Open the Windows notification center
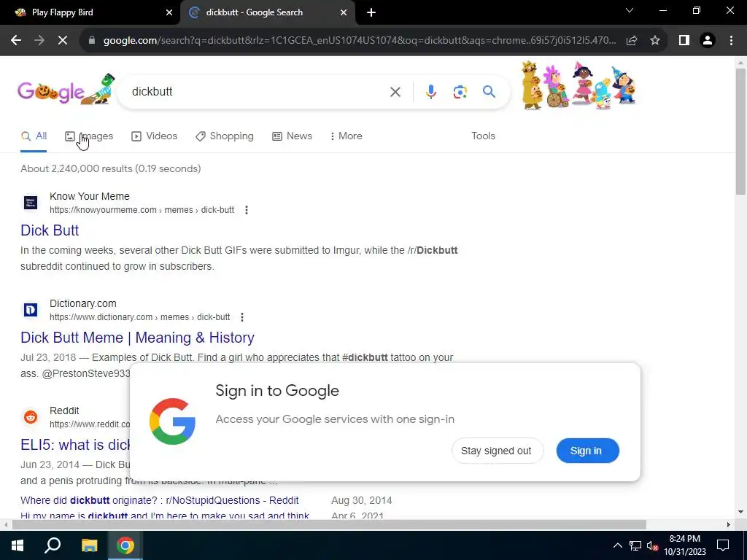Screen dimensions: 747x560 pyautogui.click(x=723, y=545)
